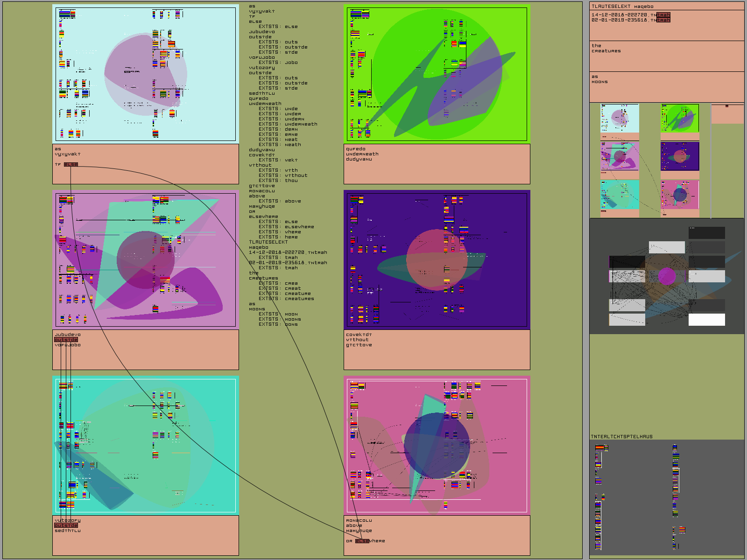Select 'underneath' in the green canvas caption
This screenshot has height=560, width=747.
coord(362,154)
